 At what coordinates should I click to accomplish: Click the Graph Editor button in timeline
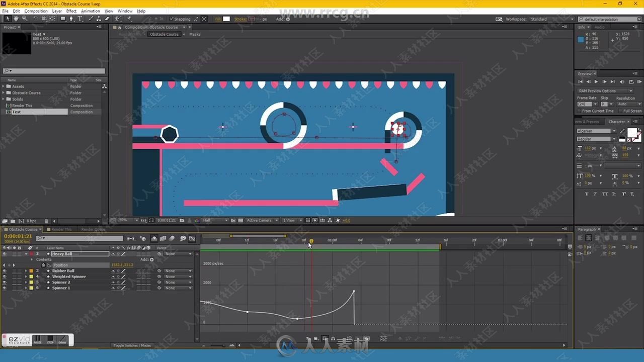click(193, 238)
